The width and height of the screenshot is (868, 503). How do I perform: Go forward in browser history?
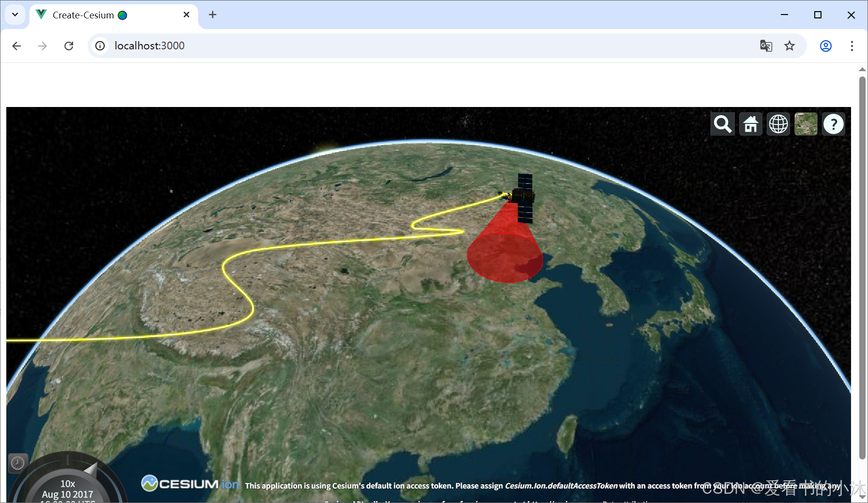(x=43, y=46)
